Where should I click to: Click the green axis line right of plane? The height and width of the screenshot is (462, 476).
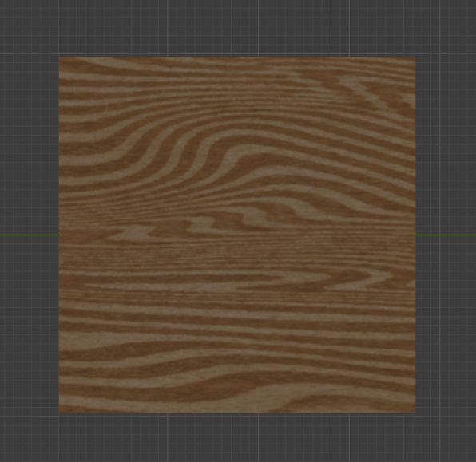tap(446, 235)
